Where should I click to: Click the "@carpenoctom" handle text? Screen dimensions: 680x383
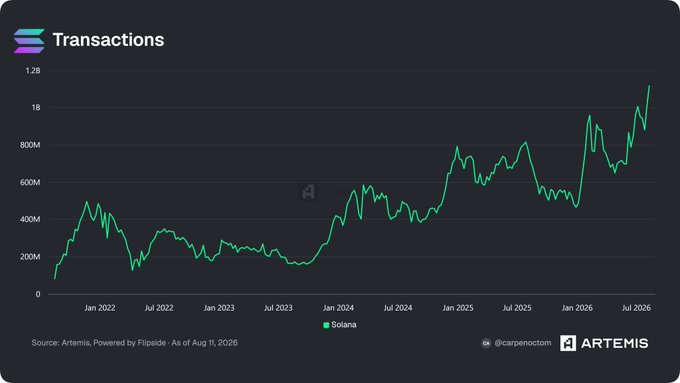tap(523, 343)
